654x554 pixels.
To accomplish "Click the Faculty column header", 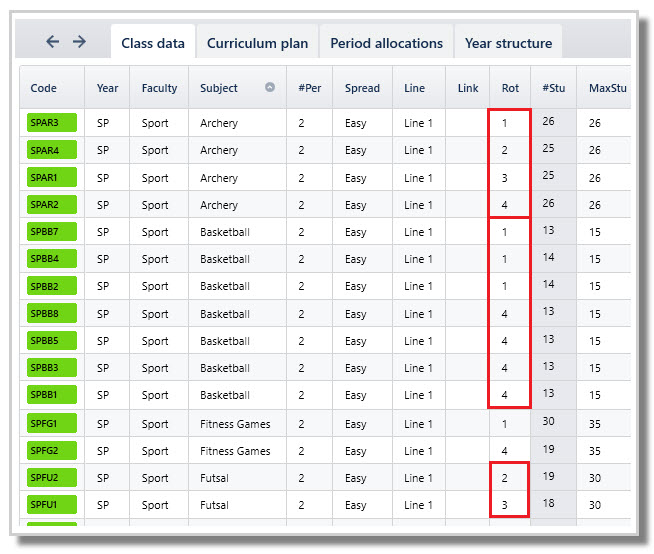I will coord(159,88).
